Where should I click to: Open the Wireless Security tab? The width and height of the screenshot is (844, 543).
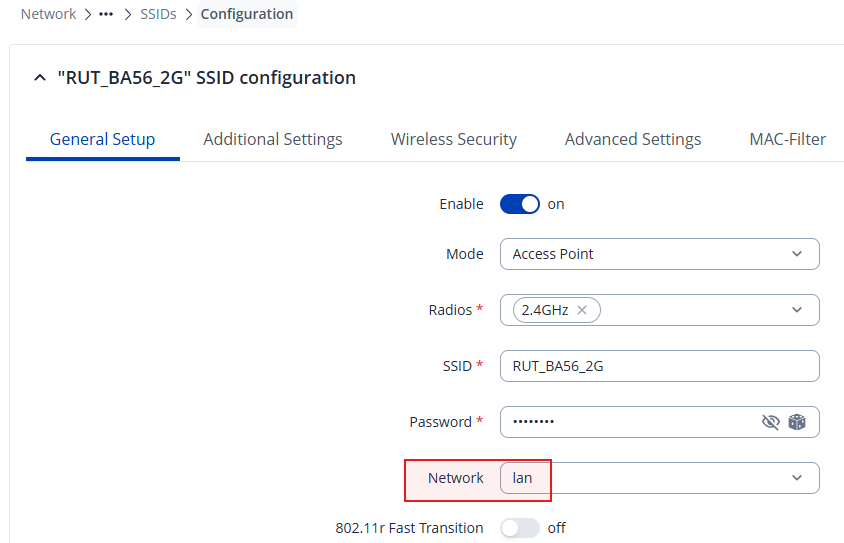pos(454,139)
